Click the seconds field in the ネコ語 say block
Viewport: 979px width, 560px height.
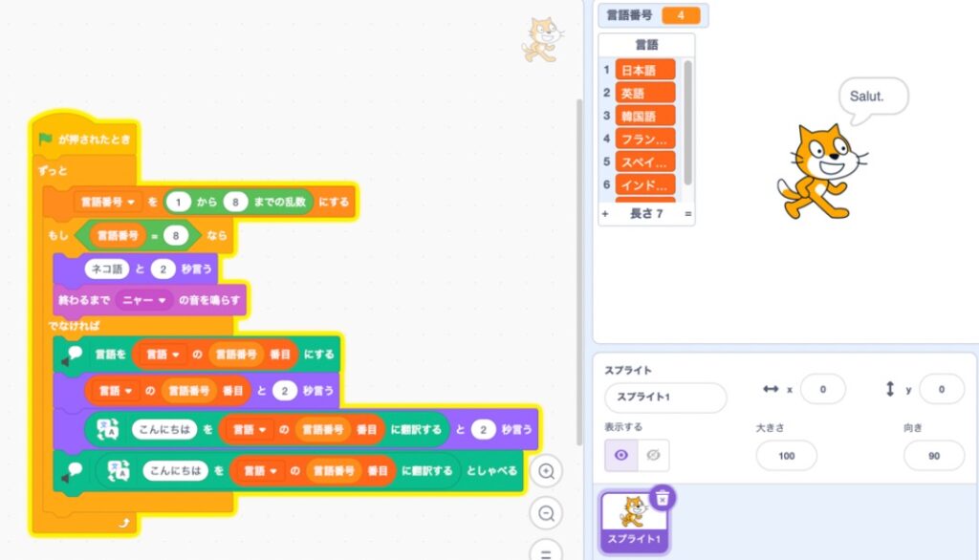163,269
